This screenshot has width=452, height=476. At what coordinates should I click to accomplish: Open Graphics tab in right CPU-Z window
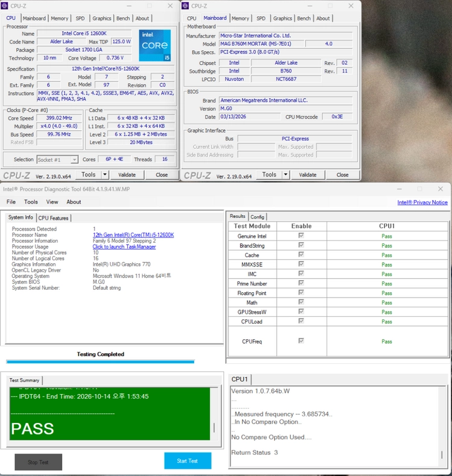[282, 19]
